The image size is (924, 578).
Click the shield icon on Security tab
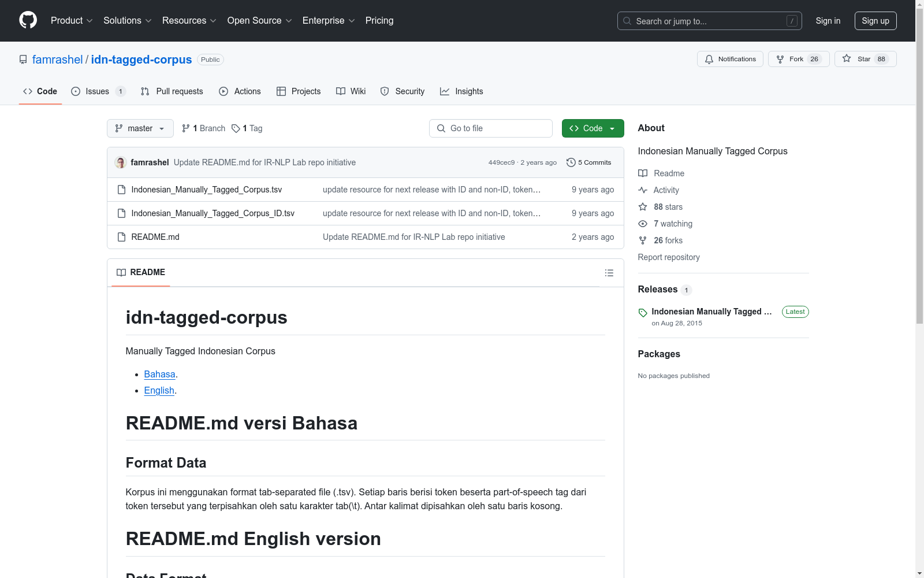point(385,91)
